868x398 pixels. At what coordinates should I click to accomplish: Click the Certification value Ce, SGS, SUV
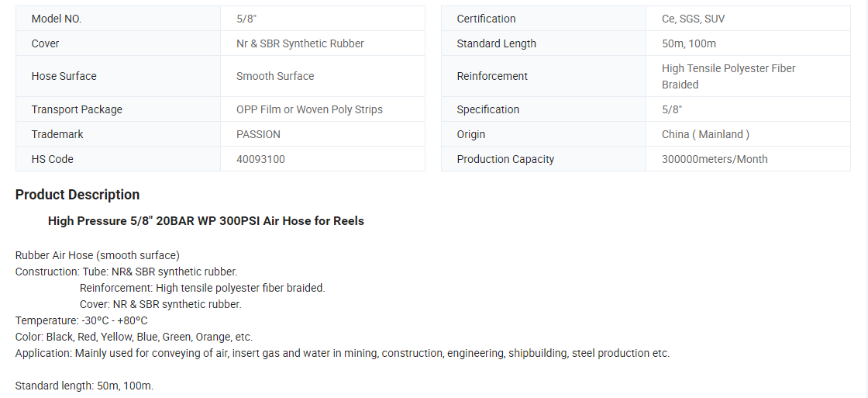click(x=693, y=19)
